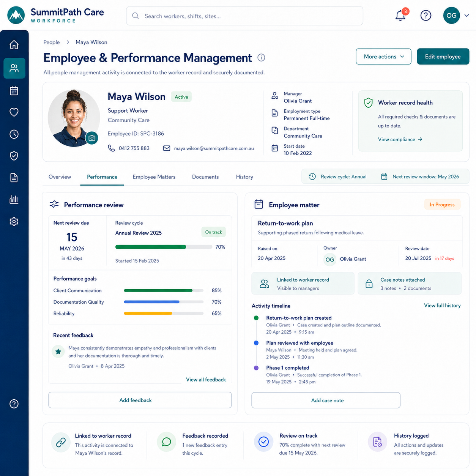Select the OG owner avatar beside Olivia Grant
This screenshot has width=476, height=476.
tap(330, 259)
